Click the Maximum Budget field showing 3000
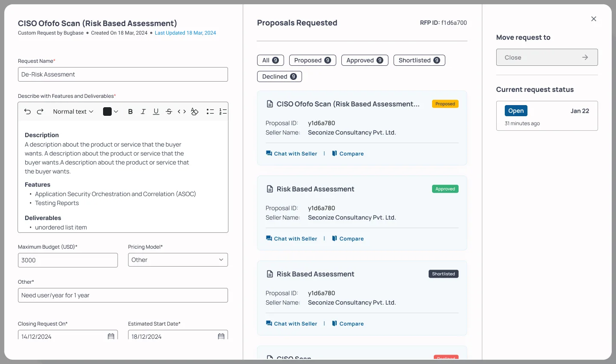 tap(68, 260)
